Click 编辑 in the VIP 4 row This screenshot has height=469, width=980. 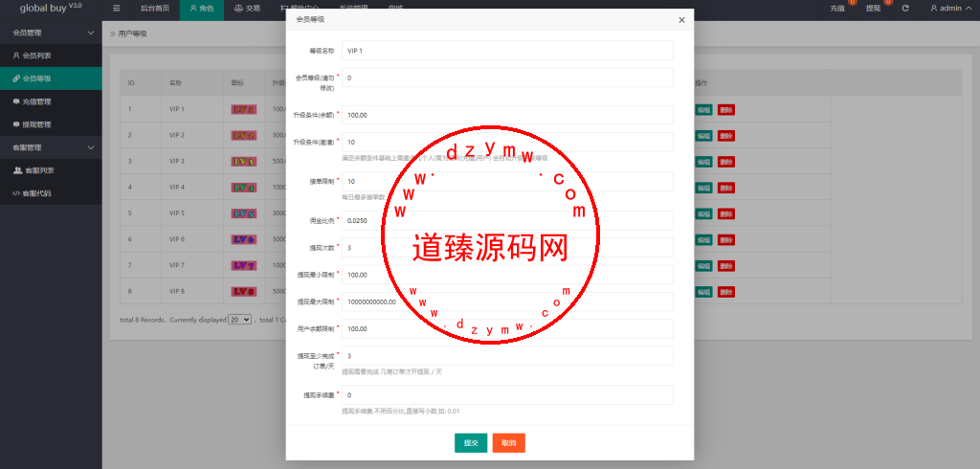(x=703, y=188)
